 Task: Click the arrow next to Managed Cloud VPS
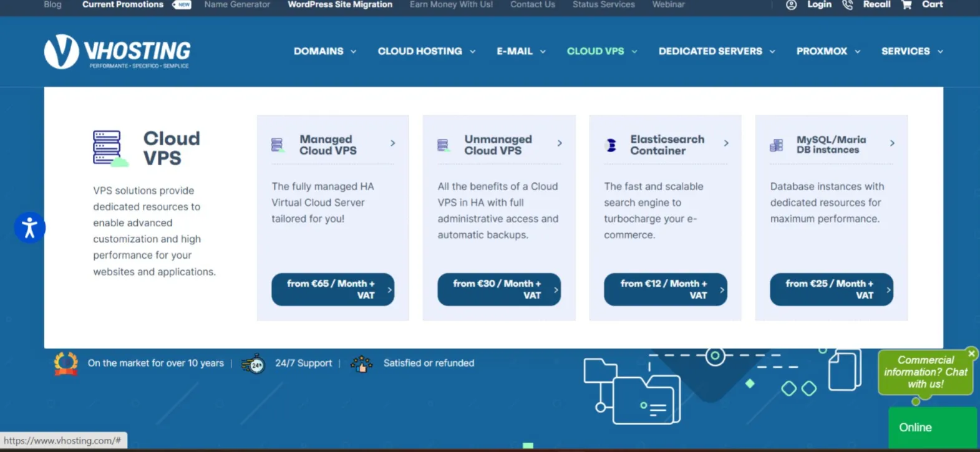point(392,143)
